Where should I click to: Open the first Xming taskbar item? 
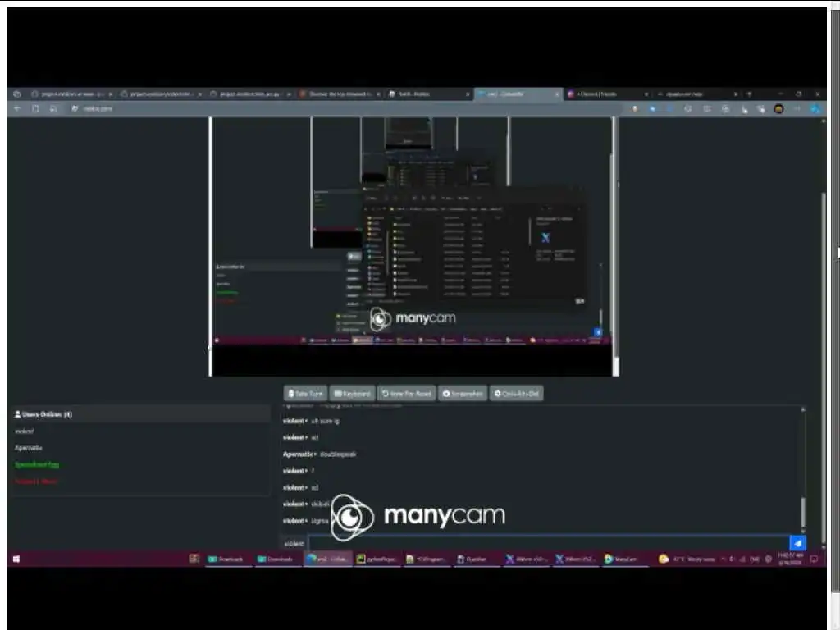pos(526,559)
